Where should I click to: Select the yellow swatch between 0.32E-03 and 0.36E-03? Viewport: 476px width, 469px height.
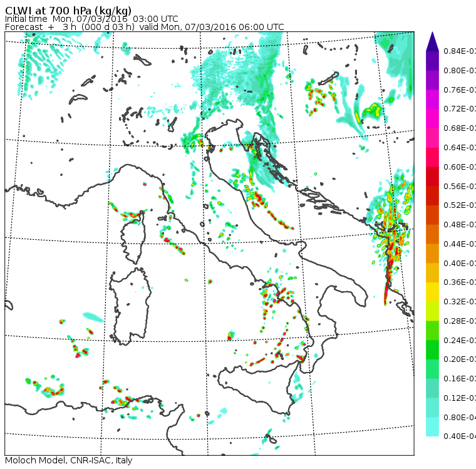(432, 292)
